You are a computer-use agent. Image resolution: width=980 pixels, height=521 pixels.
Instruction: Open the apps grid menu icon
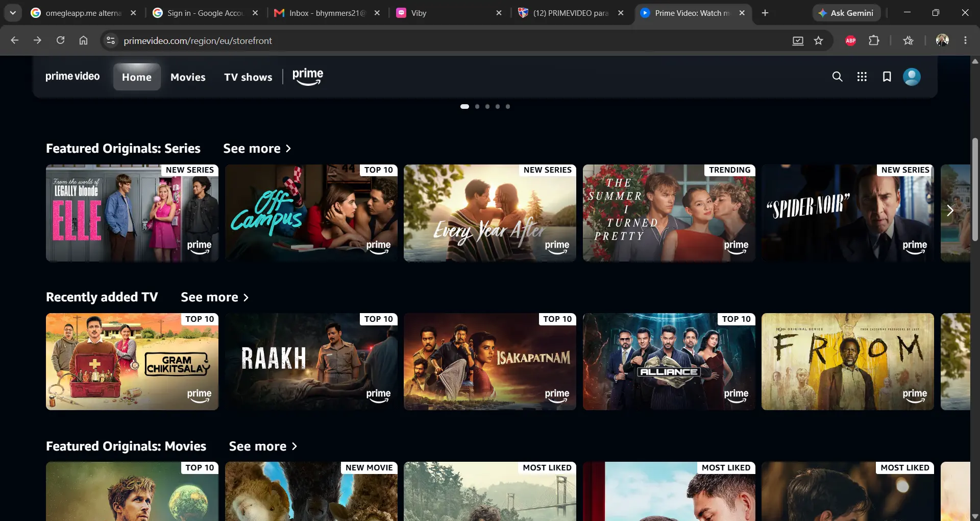click(x=862, y=77)
